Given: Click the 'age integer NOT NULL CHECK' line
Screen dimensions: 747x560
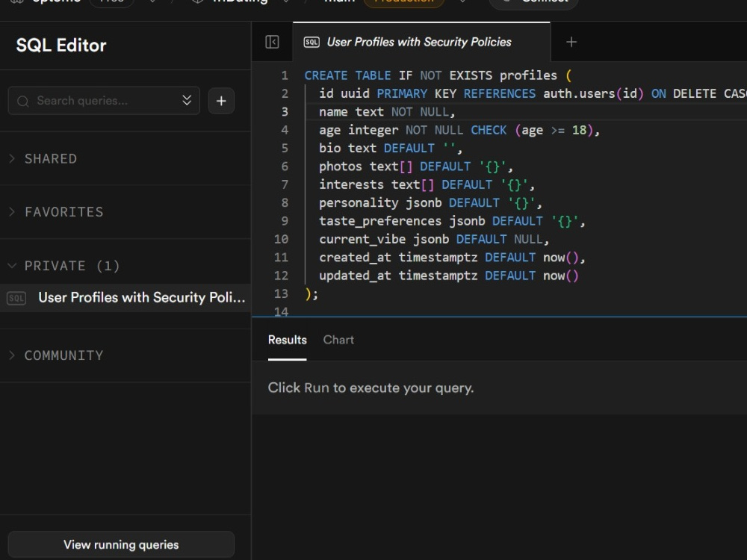Looking at the screenshot, I should [x=459, y=130].
